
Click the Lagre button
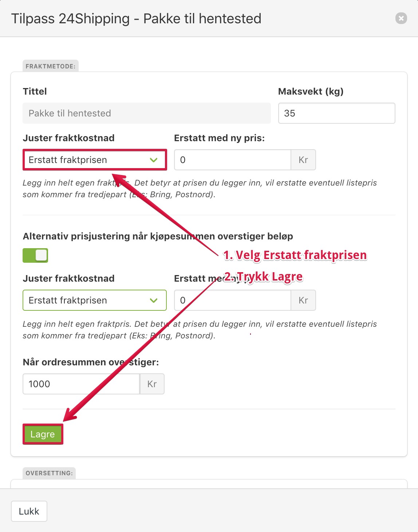[x=43, y=434]
